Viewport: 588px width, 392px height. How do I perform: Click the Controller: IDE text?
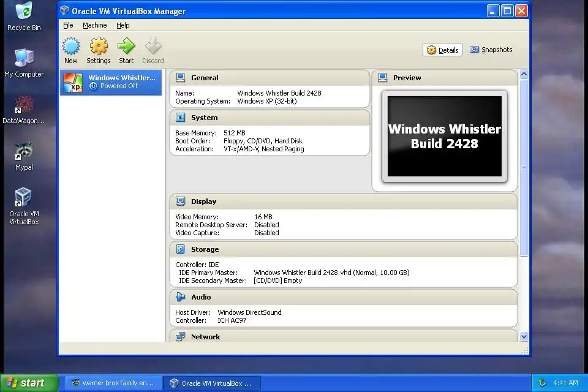tap(197, 265)
